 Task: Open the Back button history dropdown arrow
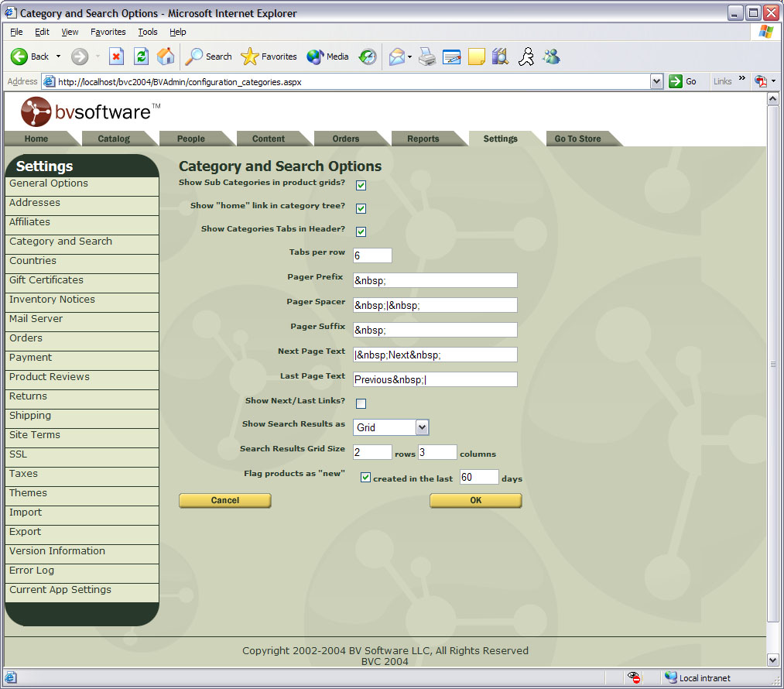click(58, 57)
